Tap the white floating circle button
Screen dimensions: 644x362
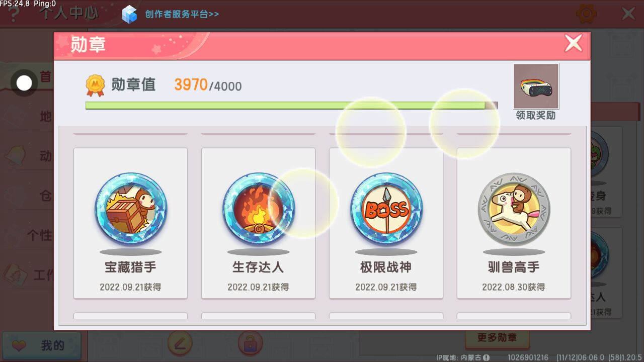(24, 83)
